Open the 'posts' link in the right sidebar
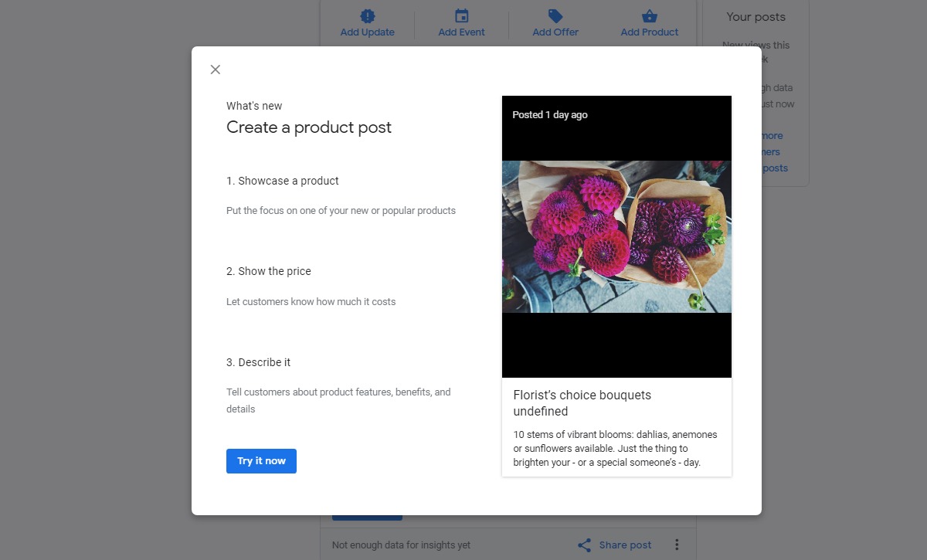This screenshot has height=560, width=927. [x=776, y=168]
